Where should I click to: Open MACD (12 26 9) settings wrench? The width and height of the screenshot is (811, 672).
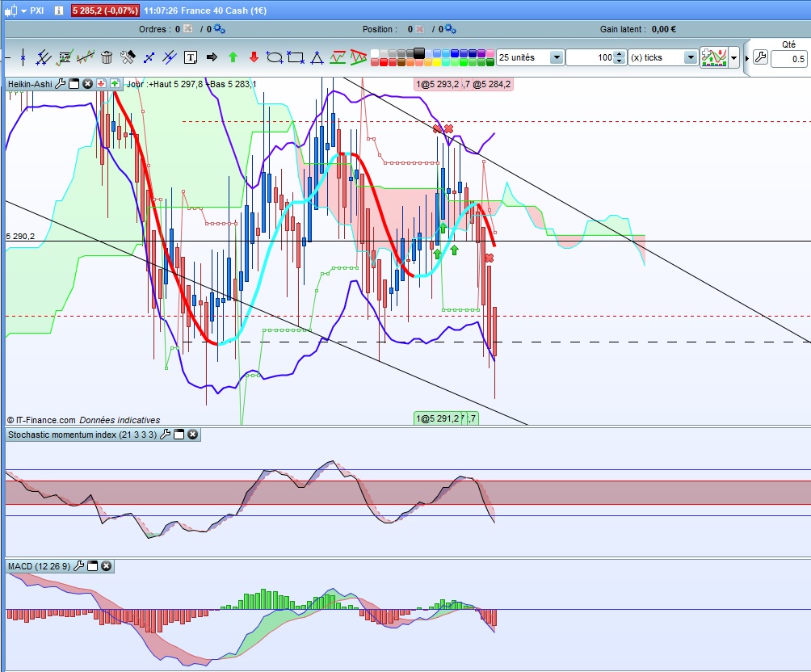click(x=79, y=566)
